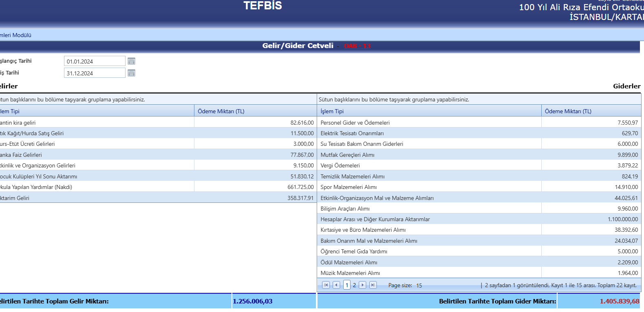This screenshot has height=312, width=644.
Task: Select page 2 in the expenses pager
Action: pos(355,285)
